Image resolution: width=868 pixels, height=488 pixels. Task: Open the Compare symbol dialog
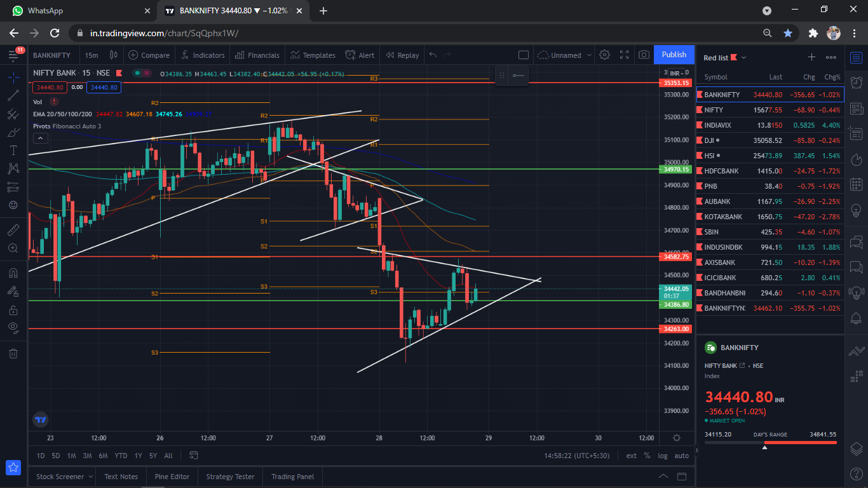[x=149, y=55]
